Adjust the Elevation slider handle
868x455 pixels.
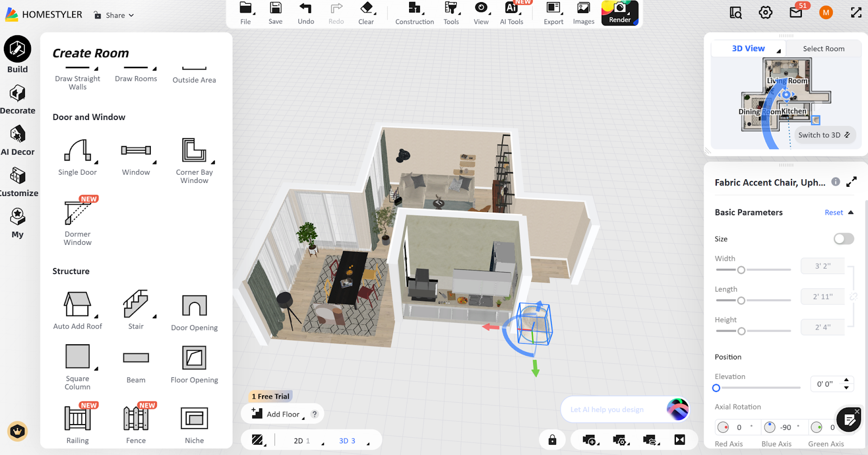click(716, 388)
